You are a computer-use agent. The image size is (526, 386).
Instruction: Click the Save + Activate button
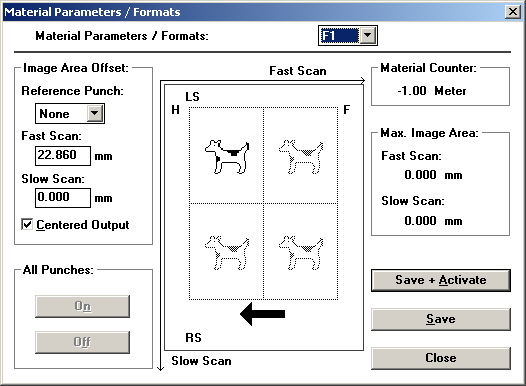point(441,280)
